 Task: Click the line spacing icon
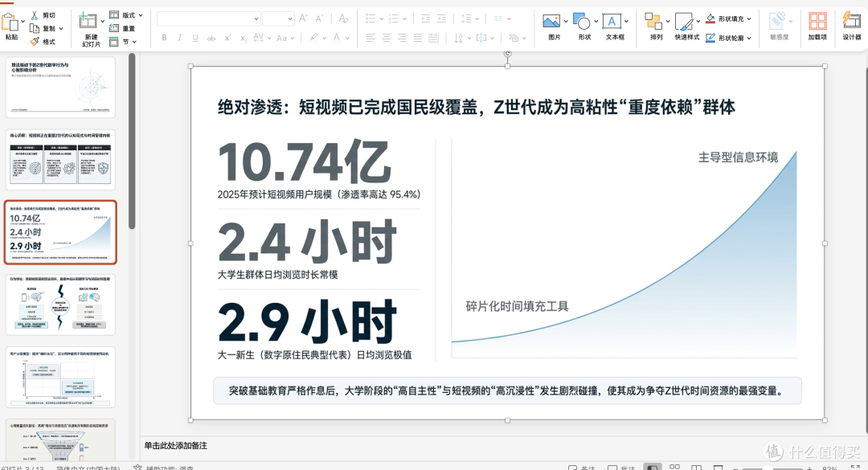point(466,18)
